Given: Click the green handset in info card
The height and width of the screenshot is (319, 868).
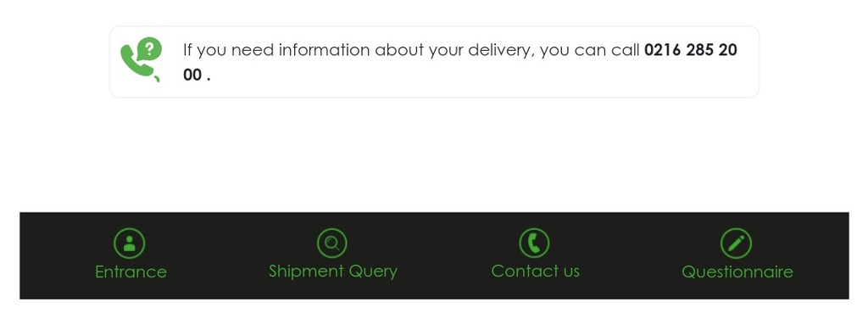Looking at the screenshot, I should (136, 62).
